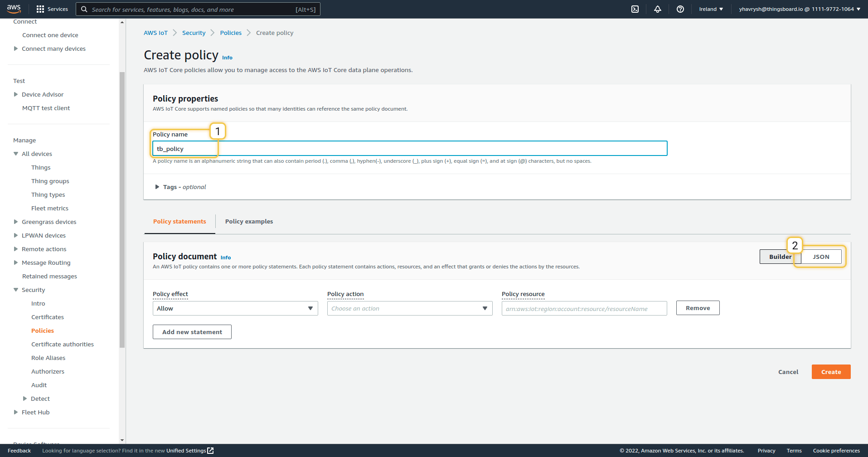The width and height of the screenshot is (868, 457).
Task: Click the AWS logo home icon
Action: (14, 9)
